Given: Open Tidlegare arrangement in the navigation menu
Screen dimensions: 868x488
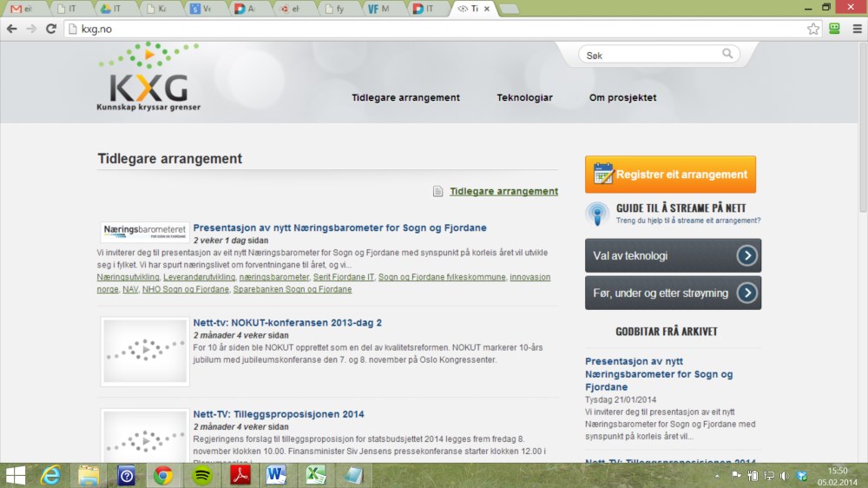Looking at the screenshot, I should tap(405, 97).
